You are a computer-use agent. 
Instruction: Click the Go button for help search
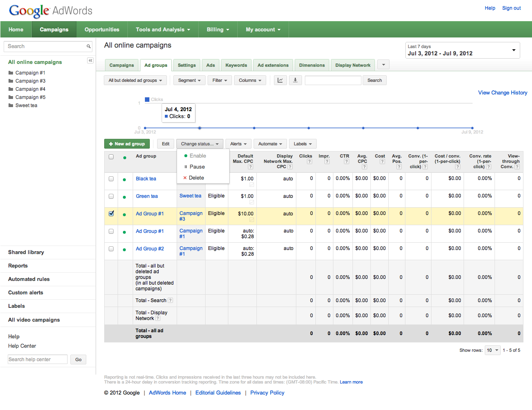point(78,360)
